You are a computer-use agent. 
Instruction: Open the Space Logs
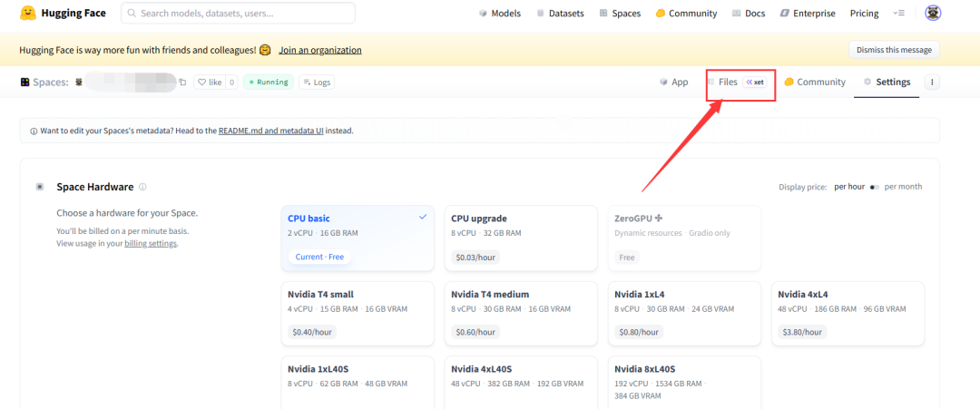(317, 82)
